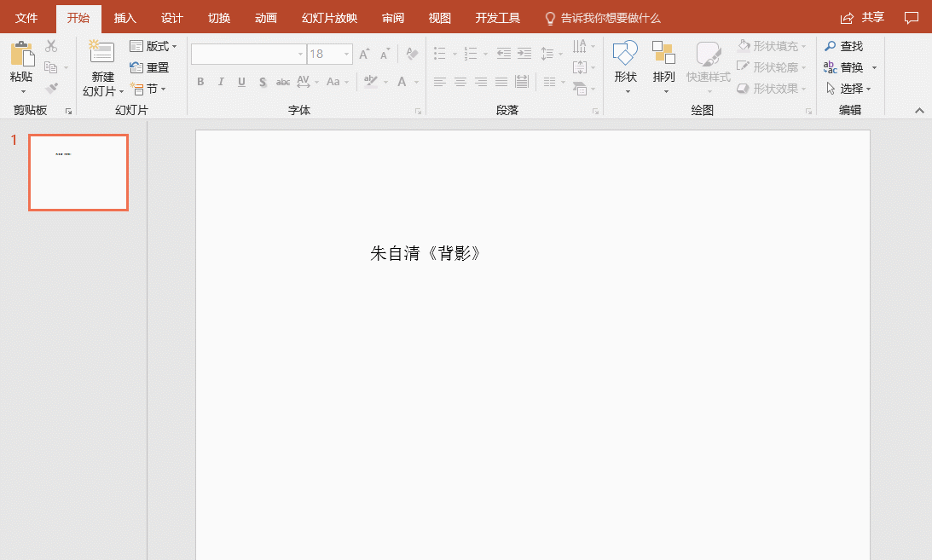The width and height of the screenshot is (932, 560).
Task: Open the font size dropdown
Action: pos(345,53)
